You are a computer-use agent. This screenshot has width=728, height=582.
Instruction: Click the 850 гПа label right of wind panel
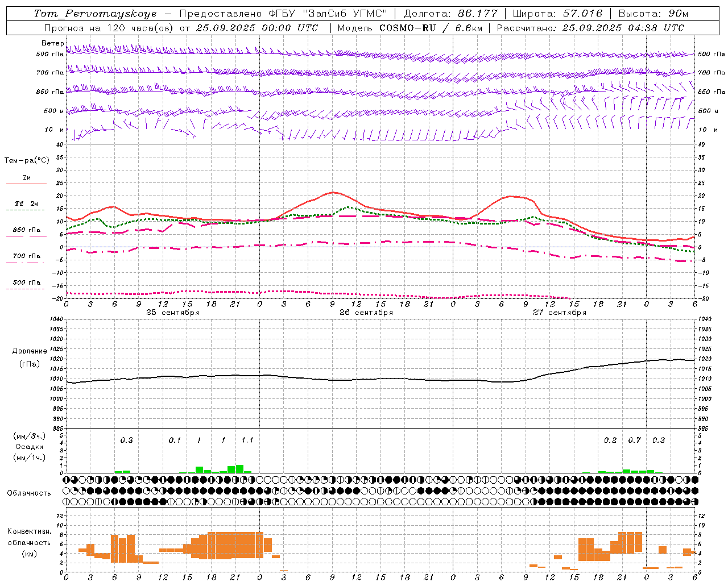[712, 92]
